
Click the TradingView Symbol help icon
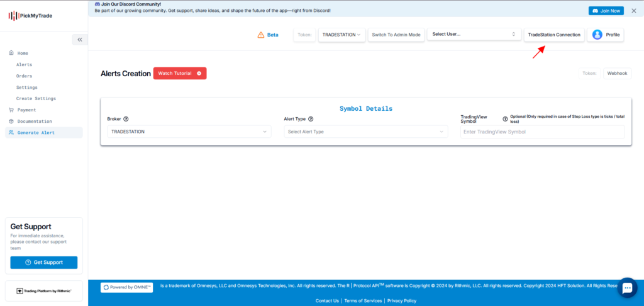(x=505, y=119)
